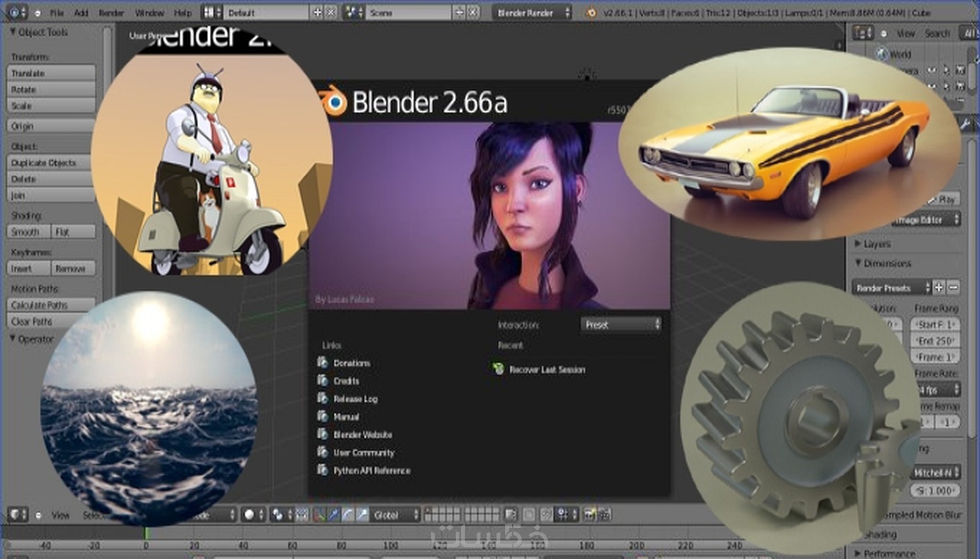Delete the current Scene with X icon
This screenshot has height=559, width=980.
[x=472, y=12]
